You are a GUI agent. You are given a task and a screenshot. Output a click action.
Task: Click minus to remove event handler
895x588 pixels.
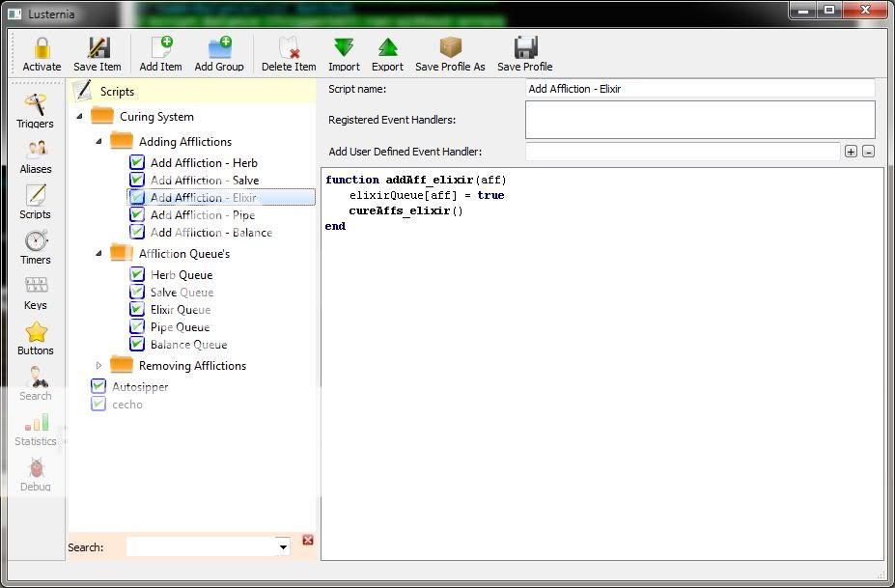(x=868, y=152)
